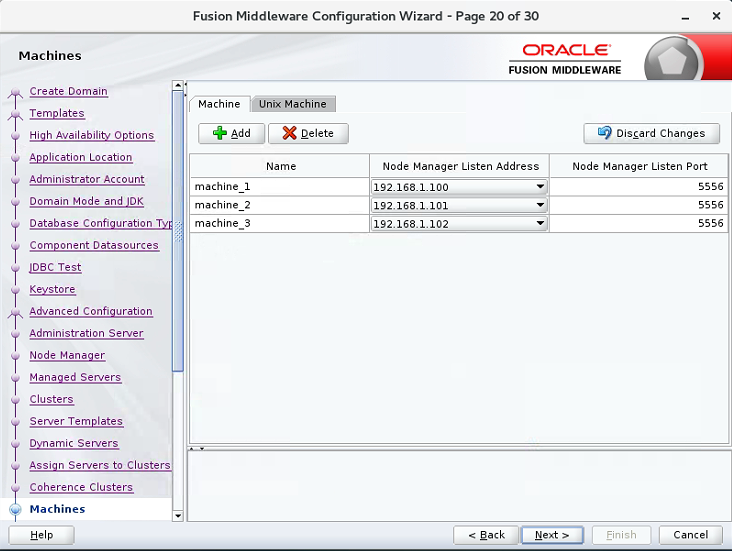Minimize the Configuration Wizard window

685,17
